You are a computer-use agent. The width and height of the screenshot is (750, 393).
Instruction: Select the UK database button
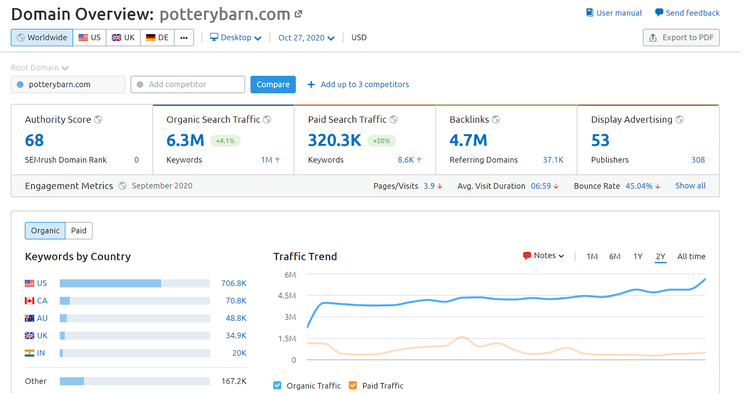(x=123, y=37)
